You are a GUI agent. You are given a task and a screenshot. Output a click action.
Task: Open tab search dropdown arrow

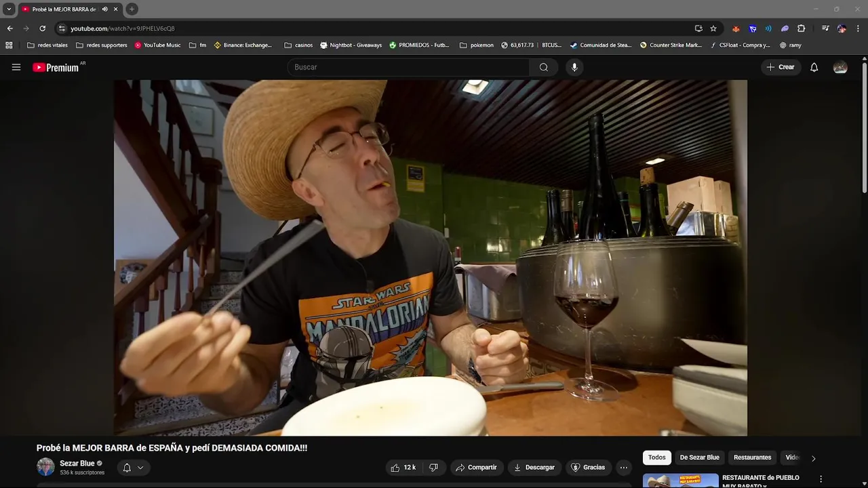tap(9, 9)
